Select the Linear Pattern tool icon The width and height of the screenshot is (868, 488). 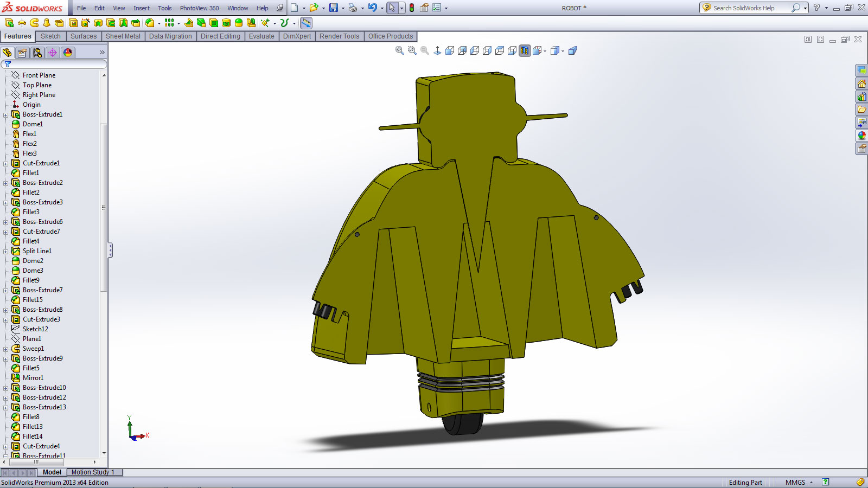coord(169,23)
